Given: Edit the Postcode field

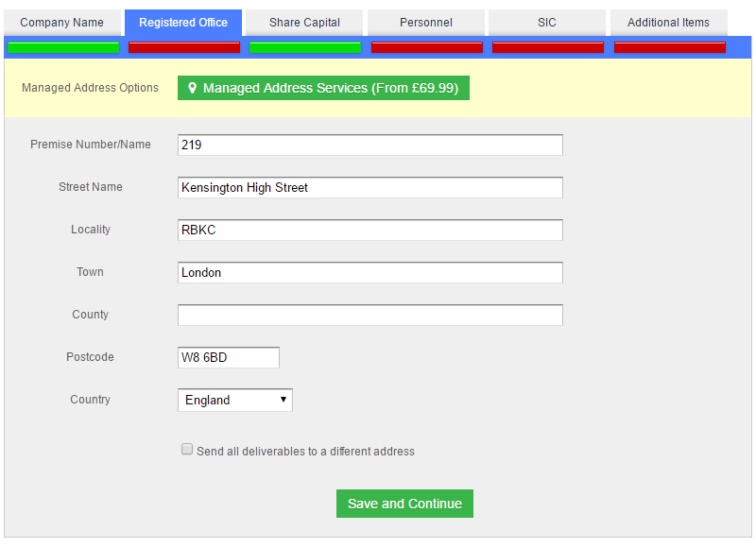Looking at the screenshot, I should (229, 357).
